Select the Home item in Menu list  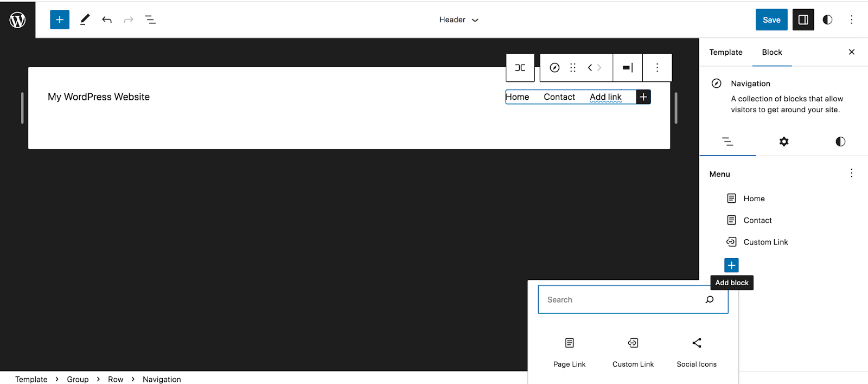tap(754, 199)
